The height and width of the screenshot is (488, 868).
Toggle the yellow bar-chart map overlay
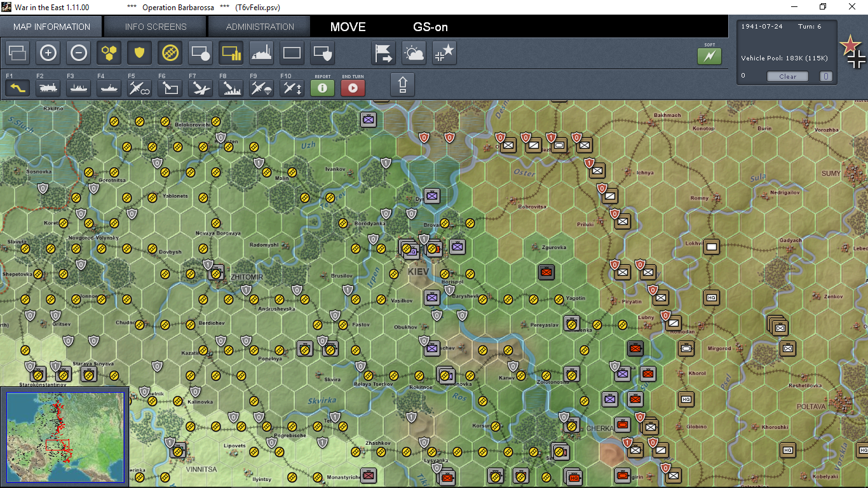231,53
